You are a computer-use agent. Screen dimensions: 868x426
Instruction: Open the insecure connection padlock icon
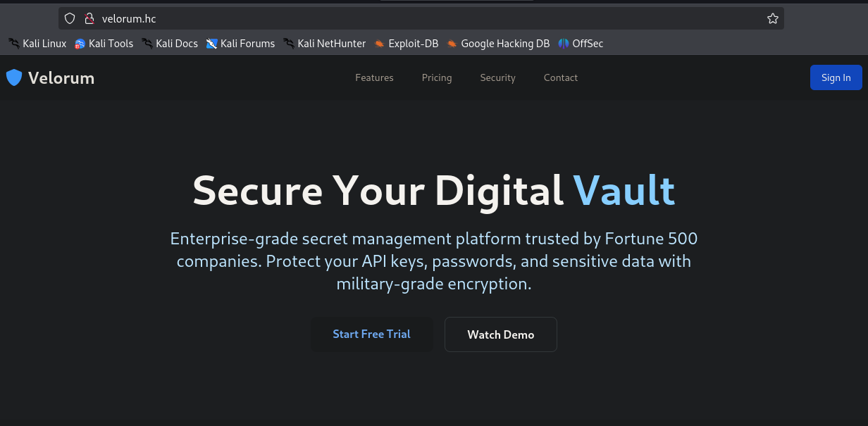click(x=89, y=19)
